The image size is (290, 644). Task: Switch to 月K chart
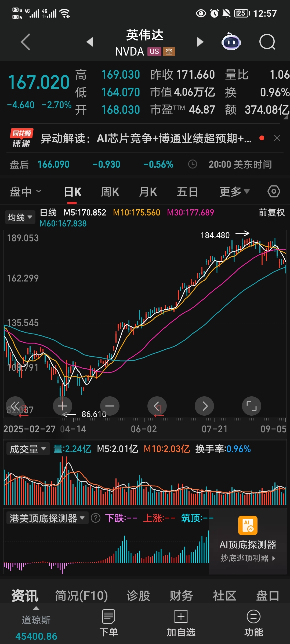click(148, 192)
